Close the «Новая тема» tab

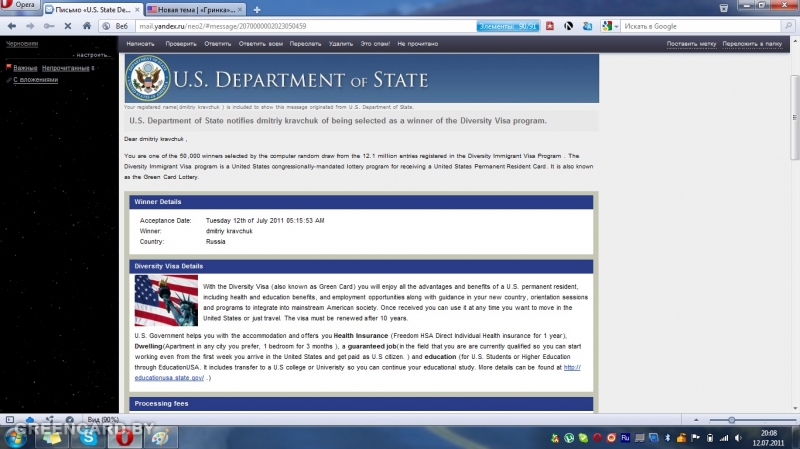click(239, 10)
